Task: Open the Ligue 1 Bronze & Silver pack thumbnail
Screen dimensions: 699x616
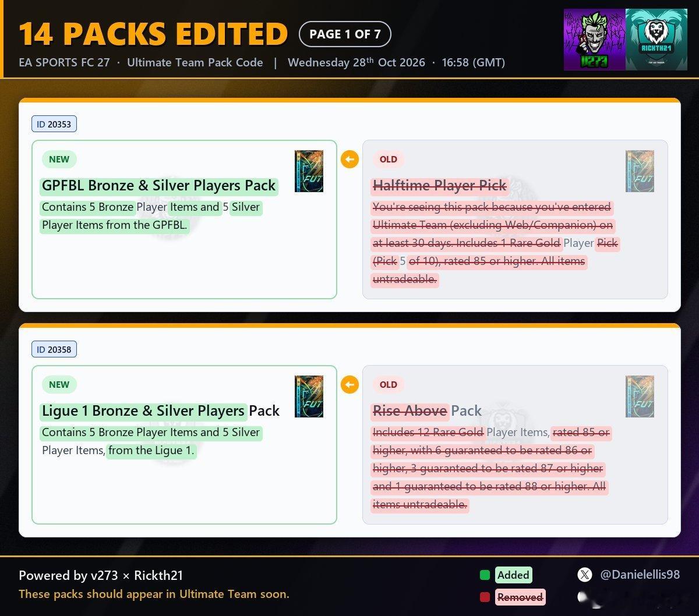Action: click(x=309, y=396)
